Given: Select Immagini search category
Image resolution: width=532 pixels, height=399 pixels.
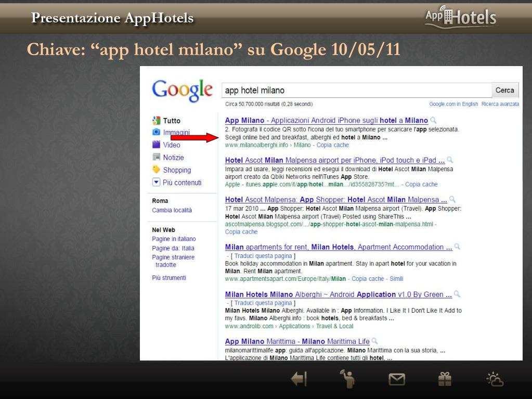Looking at the screenshot, I should [x=176, y=132].
